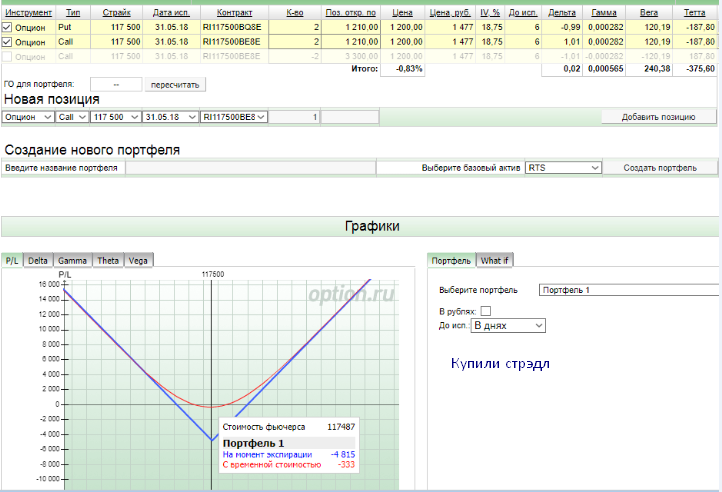Enable the greyed-out third option row checkbox
This screenshot has height=492, width=722.
pos(7,57)
